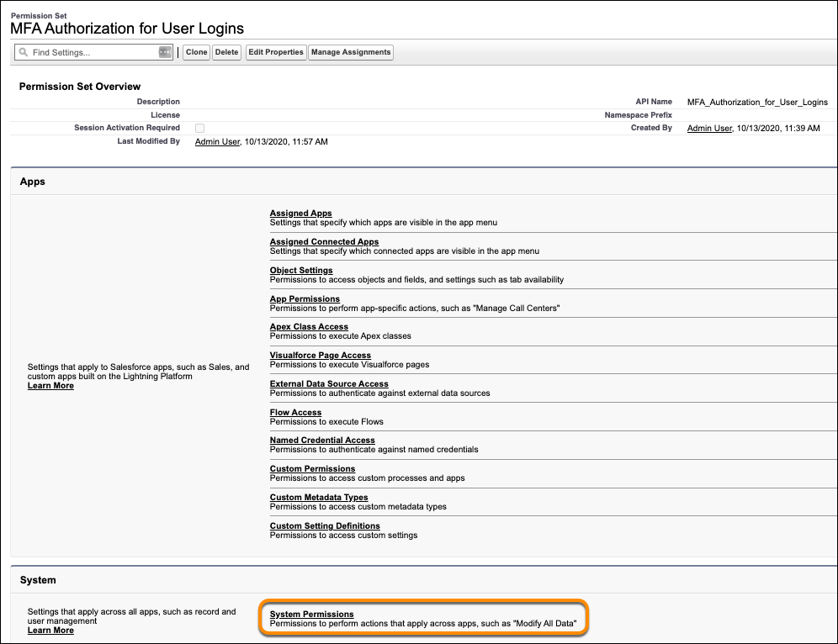Open Custom Metadata Types permissions
Viewport: 838px width, 644px height.
tap(321, 497)
